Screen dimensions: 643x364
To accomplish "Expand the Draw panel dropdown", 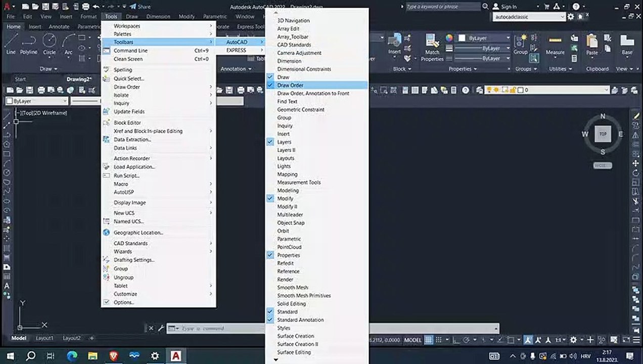I will [x=49, y=69].
